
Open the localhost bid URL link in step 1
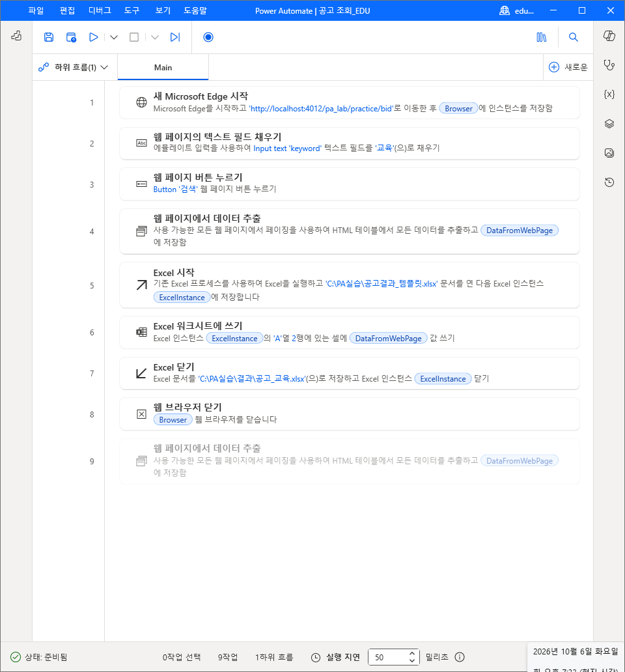pyautogui.click(x=321, y=109)
